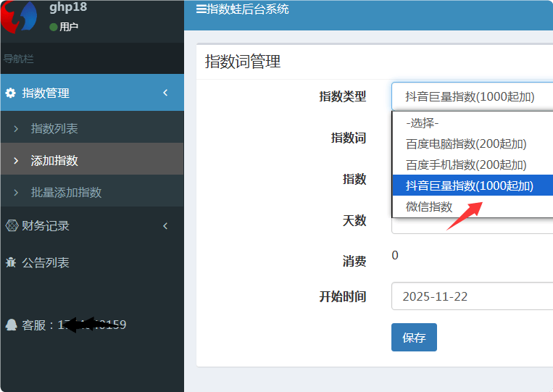Click the hamburger menu toggle icon
553x392 pixels.
pos(201,9)
